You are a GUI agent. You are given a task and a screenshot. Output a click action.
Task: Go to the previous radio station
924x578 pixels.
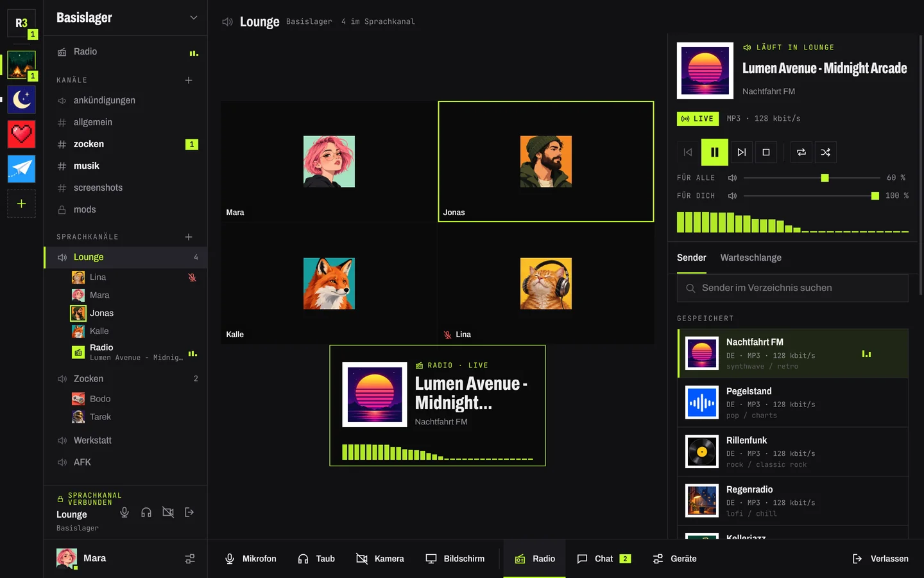coord(688,152)
